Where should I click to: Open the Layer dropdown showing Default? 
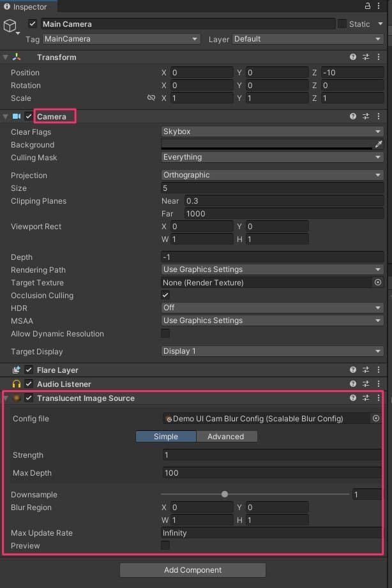click(x=308, y=38)
